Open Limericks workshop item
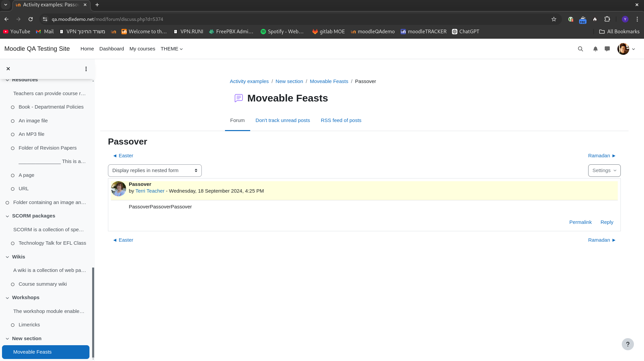This screenshot has height=361, width=644. point(29,325)
